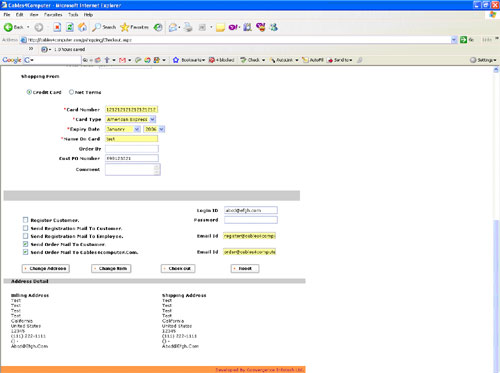This screenshot has height=373, width=500.
Task: Select the Net Terms radio button
Action: 71,92
